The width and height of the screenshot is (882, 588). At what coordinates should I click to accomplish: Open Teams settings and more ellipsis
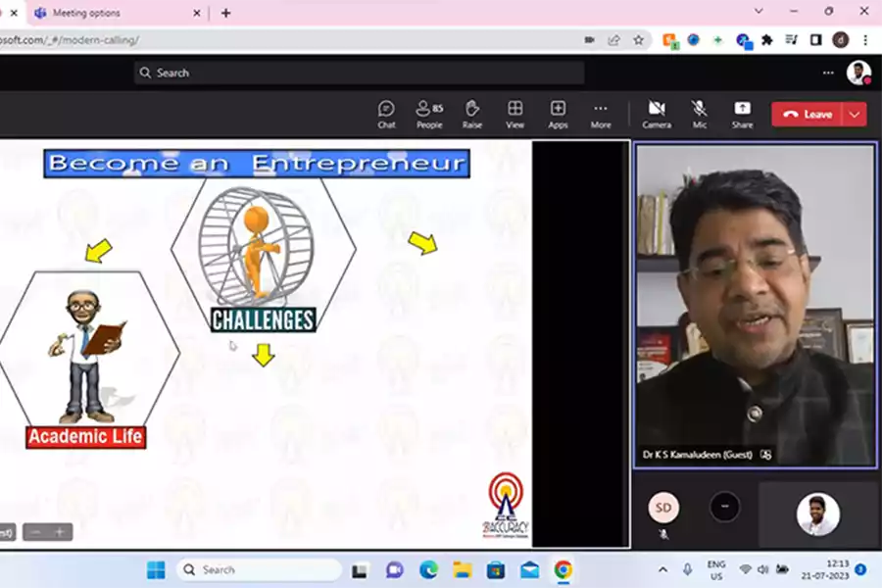point(828,73)
